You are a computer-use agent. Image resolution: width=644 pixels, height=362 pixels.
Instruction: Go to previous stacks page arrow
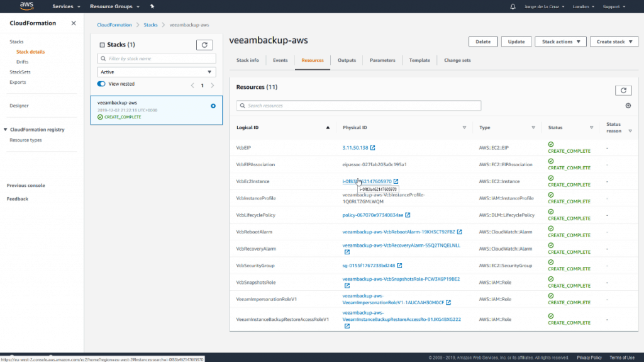point(192,86)
